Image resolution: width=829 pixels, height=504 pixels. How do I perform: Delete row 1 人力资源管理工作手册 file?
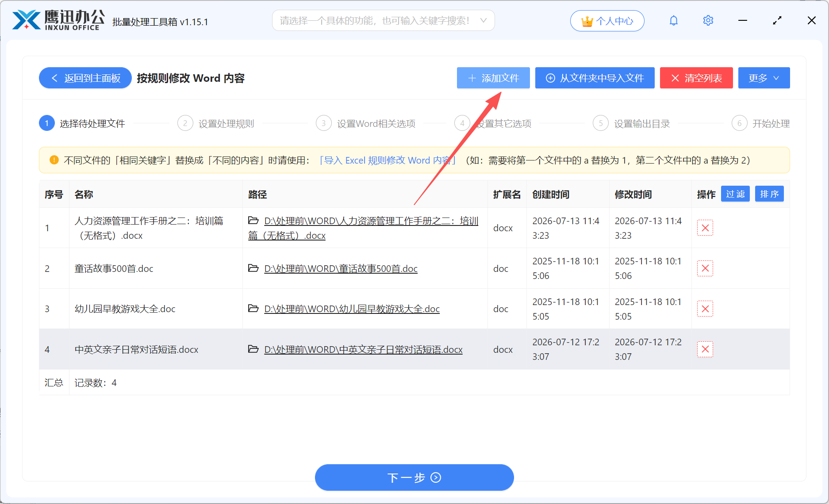(x=705, y=228)
